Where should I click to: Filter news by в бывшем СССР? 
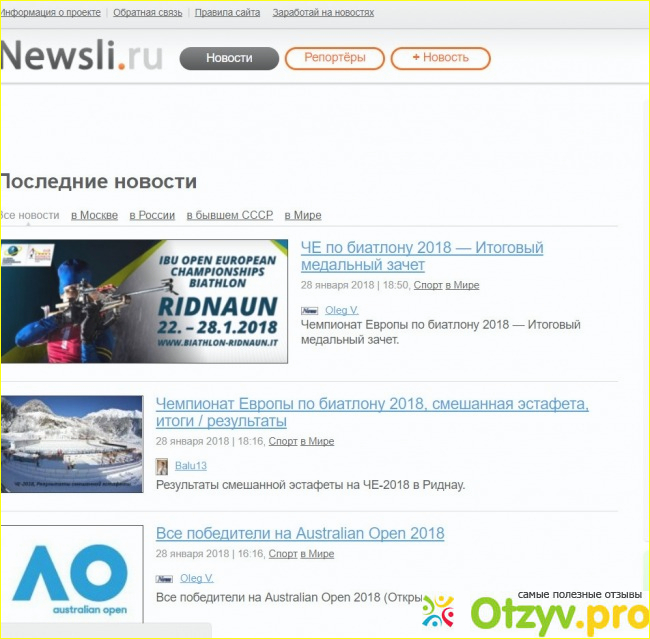pos(229,215)
